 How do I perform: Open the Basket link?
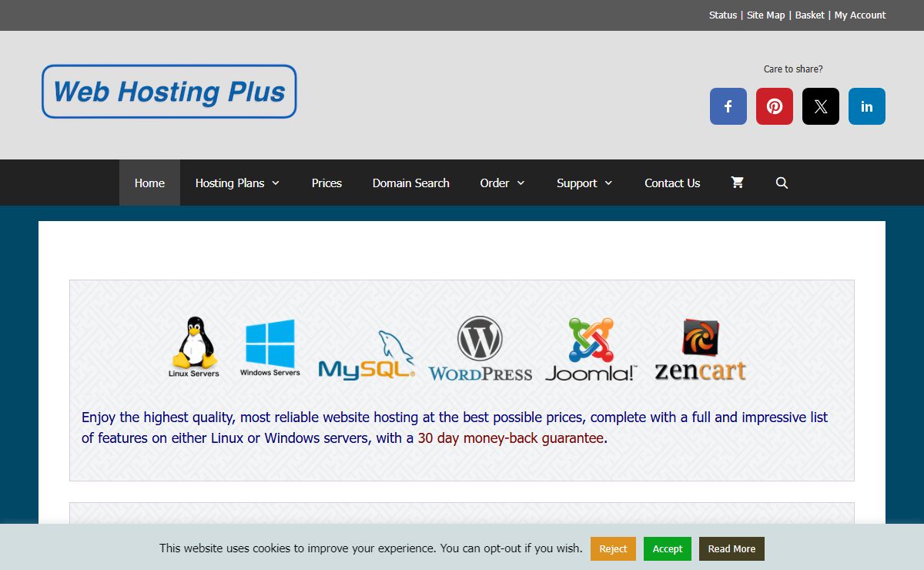click(810, 15)
